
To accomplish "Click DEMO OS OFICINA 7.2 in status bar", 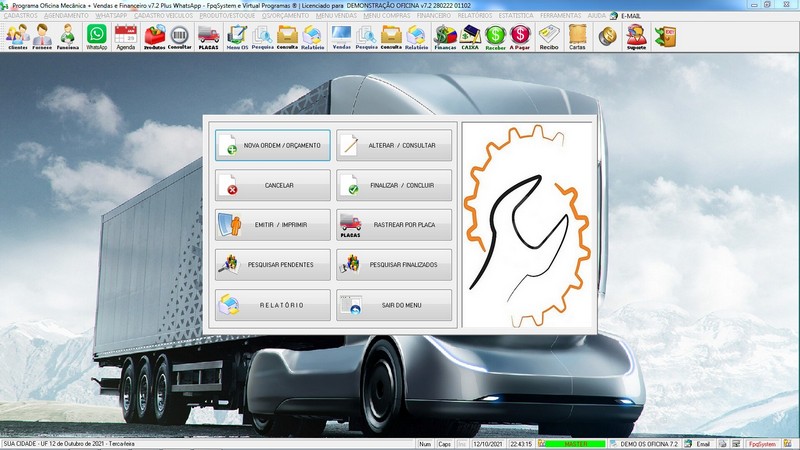I will tap(648, 444).
